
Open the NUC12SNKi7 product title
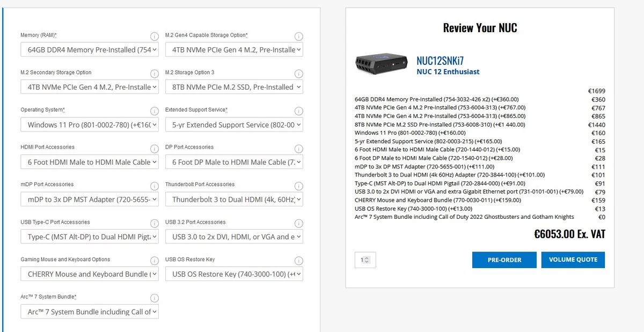coord(440,61)
